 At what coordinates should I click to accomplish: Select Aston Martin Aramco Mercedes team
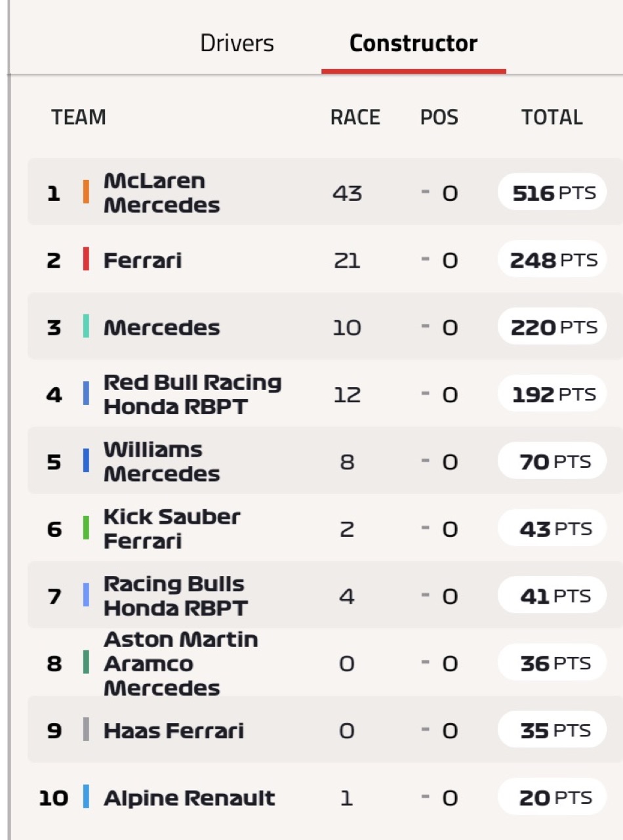tap(181, 663)
